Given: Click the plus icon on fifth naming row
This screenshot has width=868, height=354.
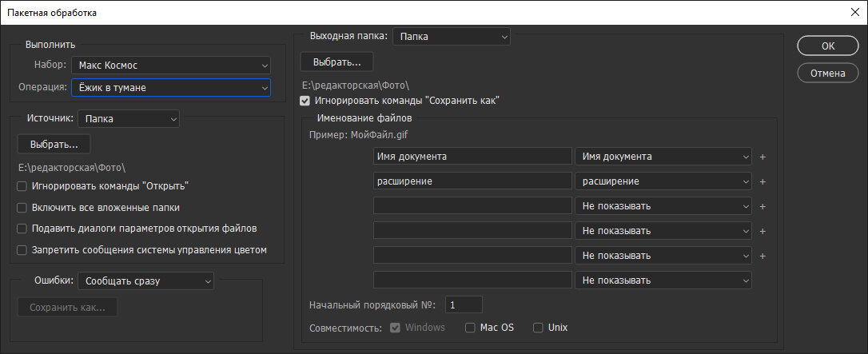Looking at the screenshot, I should coord(762,256).
